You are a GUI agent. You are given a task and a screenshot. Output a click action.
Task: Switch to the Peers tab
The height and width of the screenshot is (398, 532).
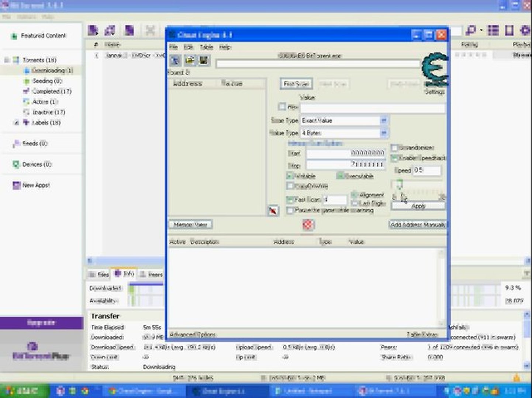152,275
